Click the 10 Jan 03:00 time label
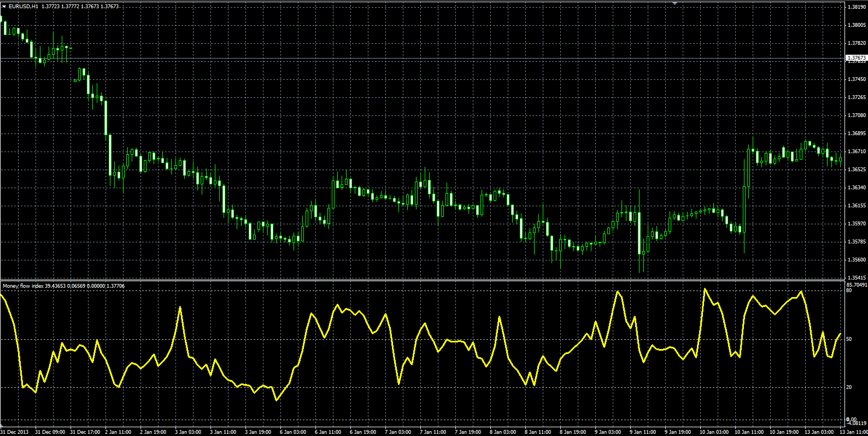Viewport: 868px width, 436px height. [x=714, y=432]
